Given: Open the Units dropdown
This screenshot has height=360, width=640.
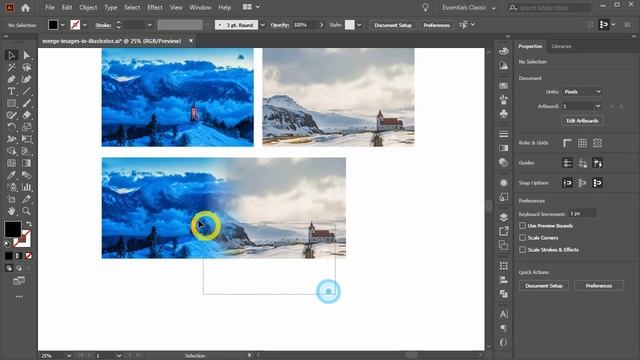Looking at the screenshot, I should click(582, 92).
